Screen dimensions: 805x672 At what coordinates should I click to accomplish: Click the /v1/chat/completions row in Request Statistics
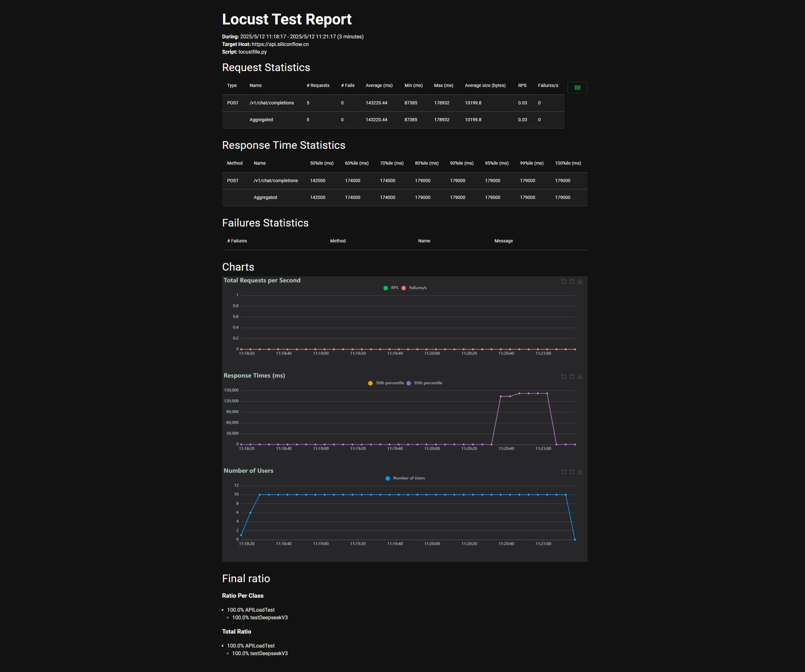point(272,103)
